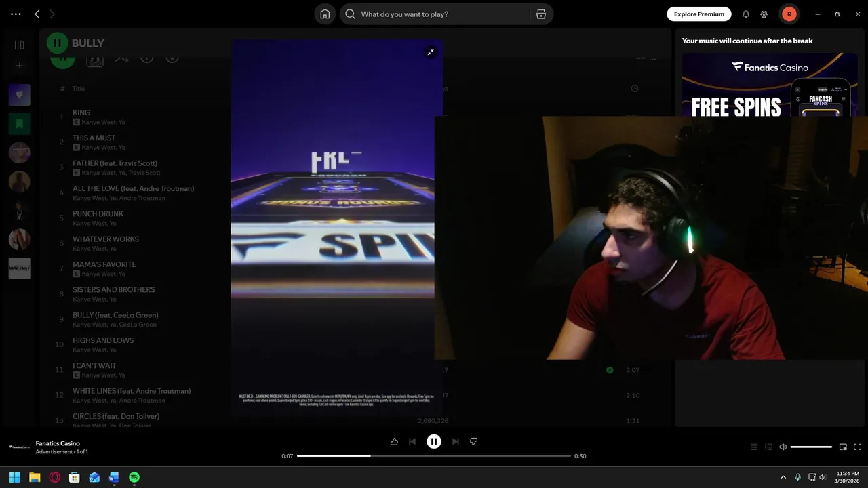Screen dimensions: 868x488
Task: Expand hidden system tray icons chevron
Action: pos(783,477)
